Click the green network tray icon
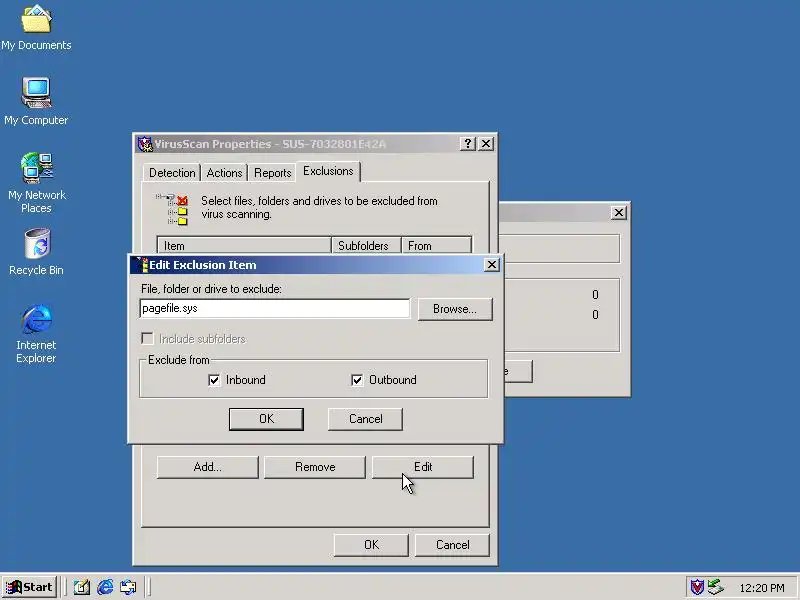Viewport: 800px width, 600px height. coord(716,587)
